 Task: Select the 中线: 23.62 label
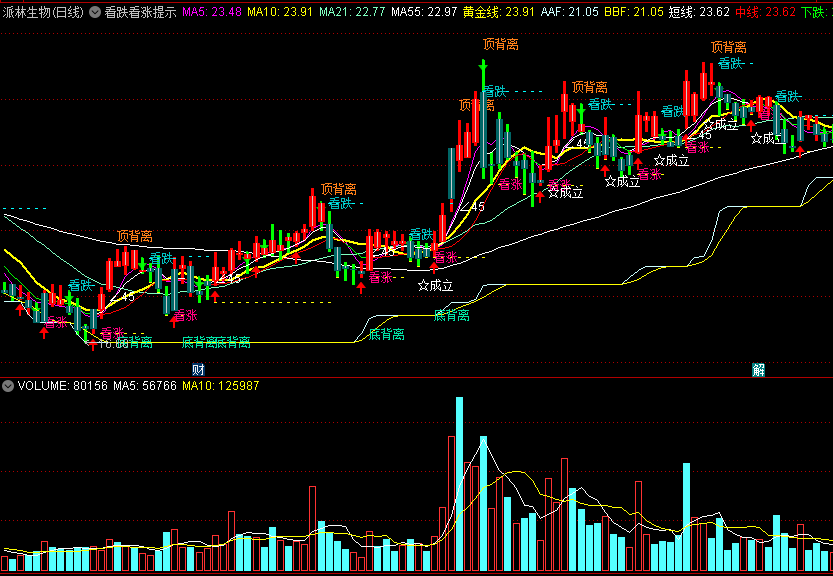coord(765,12)
